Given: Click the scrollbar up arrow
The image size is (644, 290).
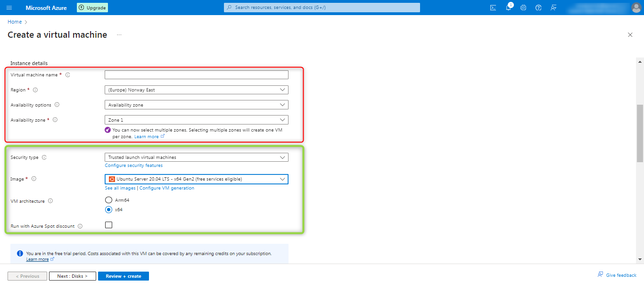Looking at the screenshot, I should [640, 61].
